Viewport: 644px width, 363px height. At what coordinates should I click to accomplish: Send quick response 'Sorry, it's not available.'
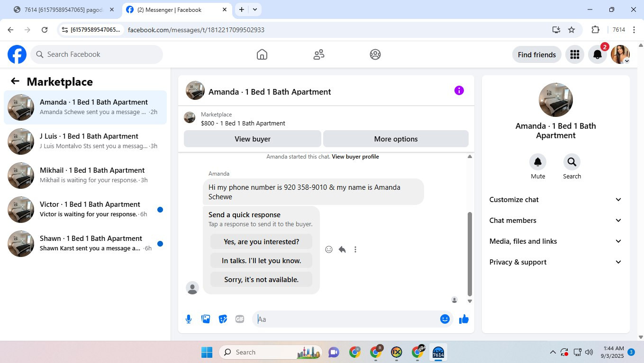(x=262, y=279)
